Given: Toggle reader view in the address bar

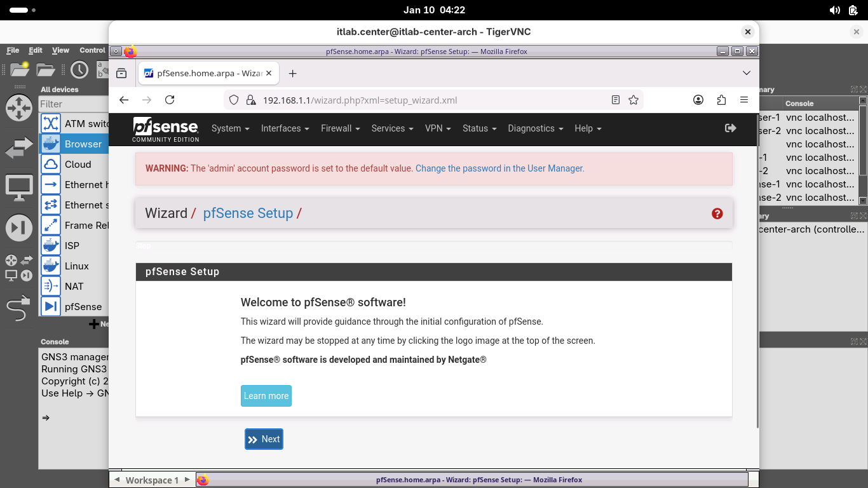Looking at the screenshot, I should pos(615,100).
